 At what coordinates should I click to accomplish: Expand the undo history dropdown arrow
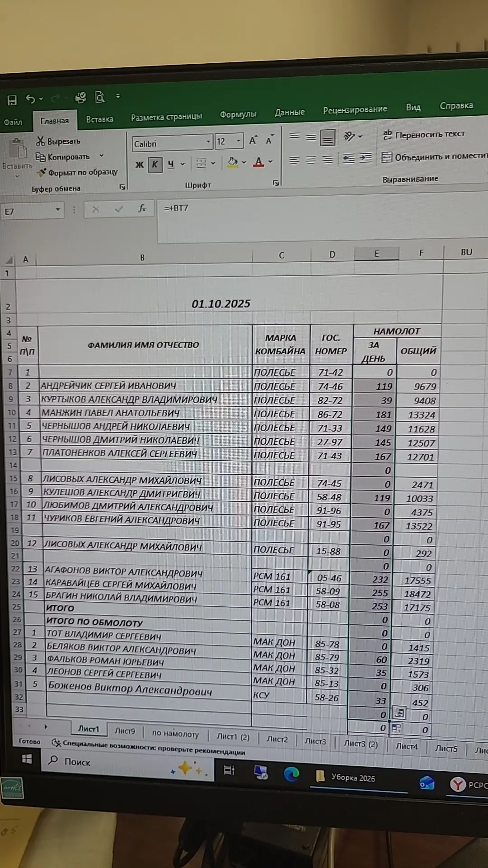click(x=41, y=99)
